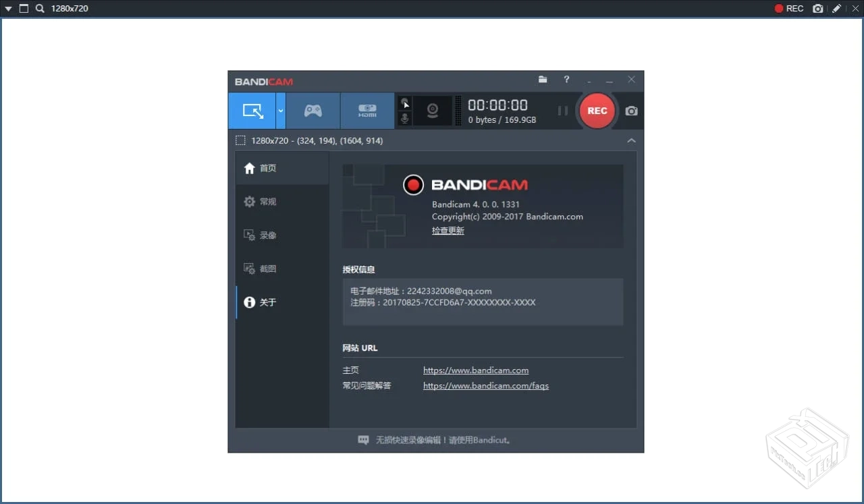
Task: Open the 录像 video settings page
Action: (x=268, y=235)
